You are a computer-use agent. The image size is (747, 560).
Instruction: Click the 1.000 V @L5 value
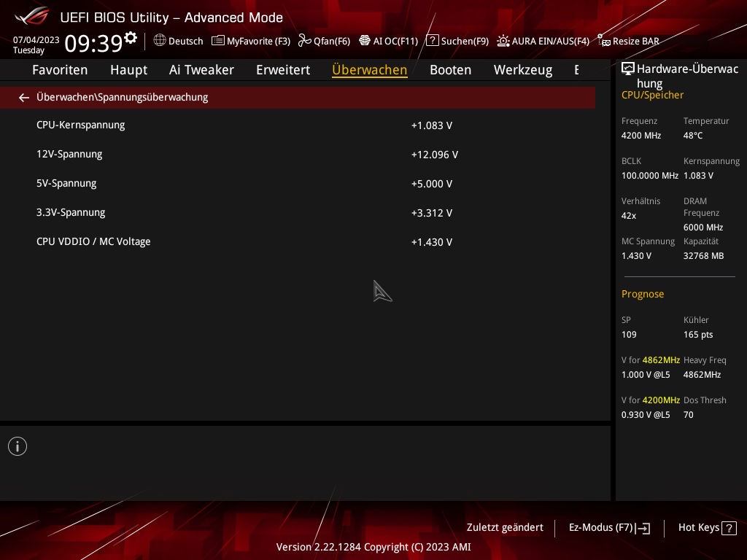pos(646,374)
